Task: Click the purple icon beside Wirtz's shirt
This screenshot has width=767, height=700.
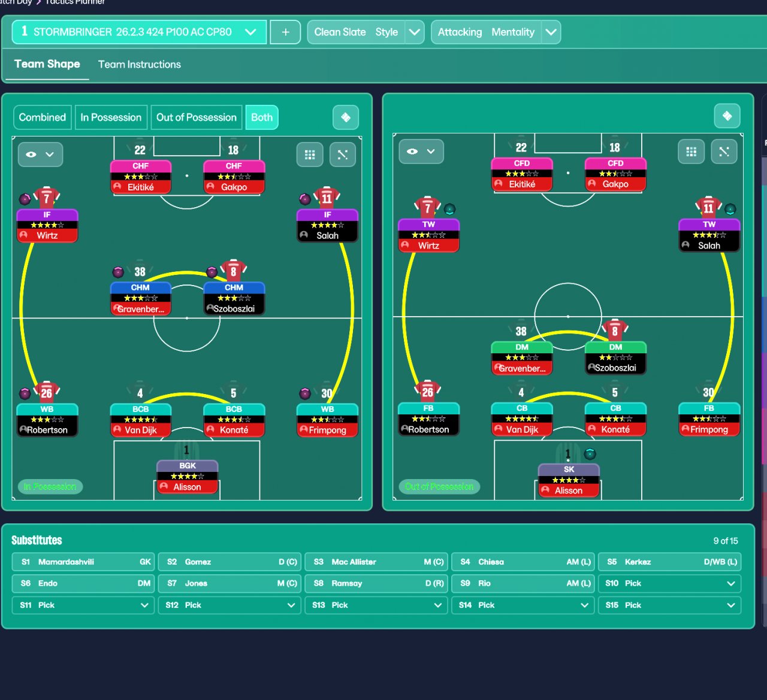Action: pos(25,199)
